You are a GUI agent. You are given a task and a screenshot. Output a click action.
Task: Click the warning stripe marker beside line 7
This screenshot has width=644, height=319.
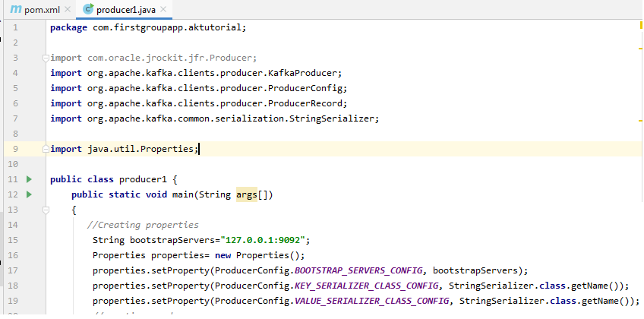[x=641, y=121]
